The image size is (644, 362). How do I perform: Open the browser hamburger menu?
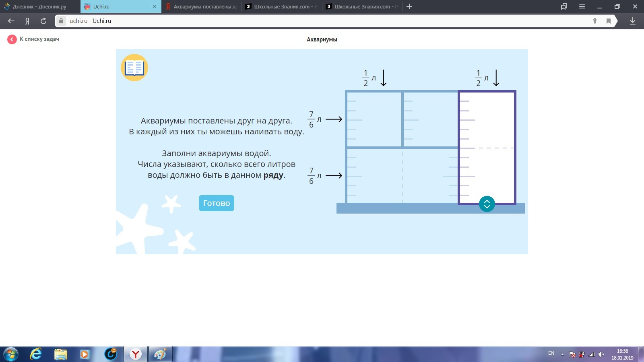click(582, 6)
